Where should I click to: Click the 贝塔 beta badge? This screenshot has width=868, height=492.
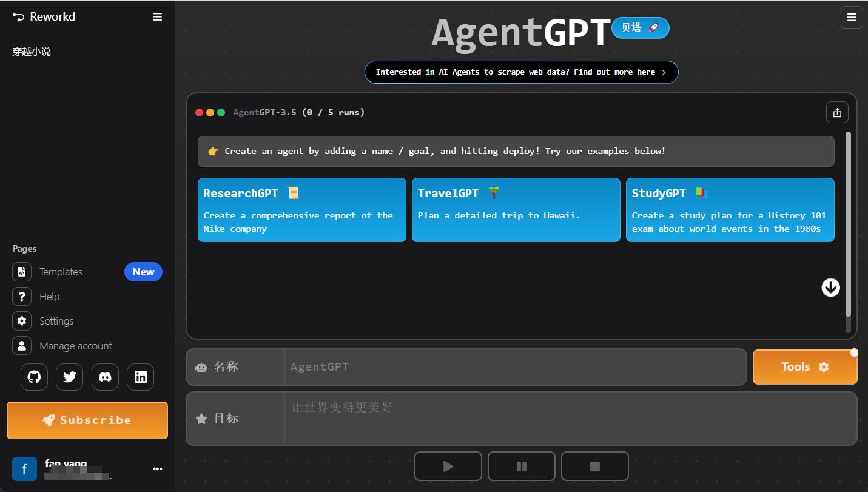point(641,28)
